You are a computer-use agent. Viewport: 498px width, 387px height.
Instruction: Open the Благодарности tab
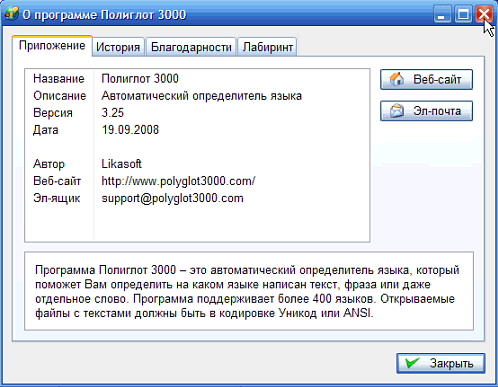191,47
